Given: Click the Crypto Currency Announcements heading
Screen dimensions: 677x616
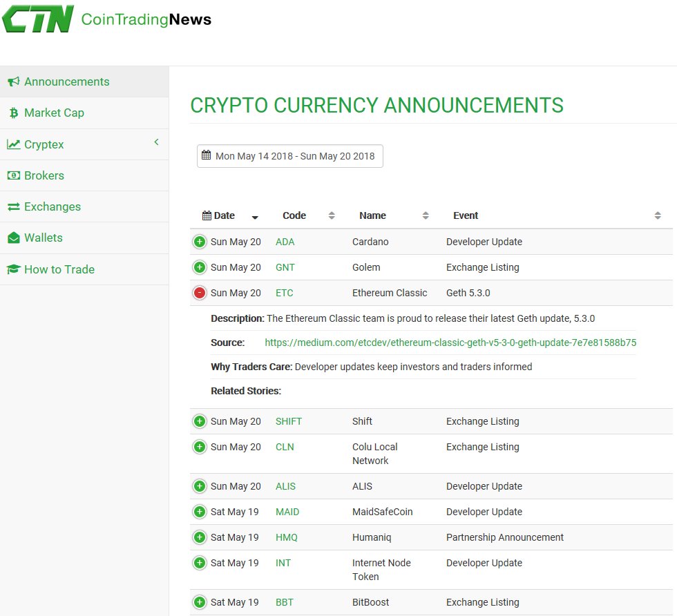Looking at the screenshot, I should 377,106.
